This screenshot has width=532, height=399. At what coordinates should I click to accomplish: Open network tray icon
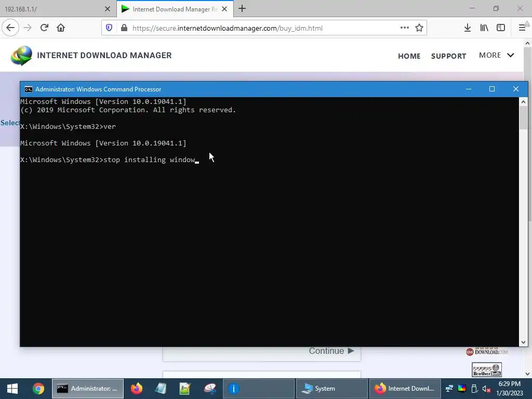tap(449, 389)
